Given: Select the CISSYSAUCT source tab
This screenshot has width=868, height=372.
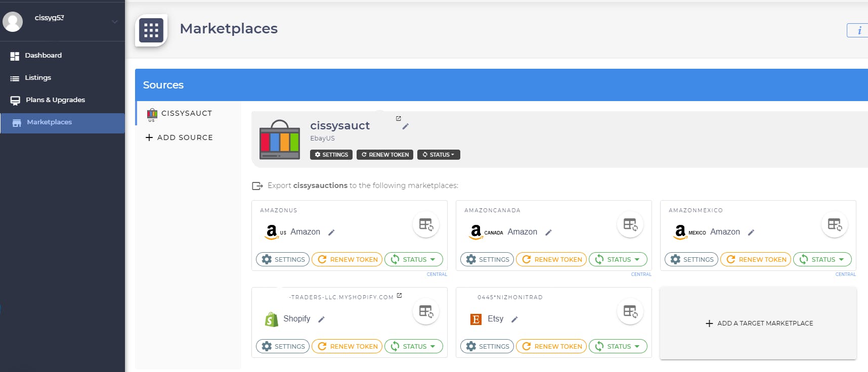Looking at the screenshot, I should pos(186,113).
